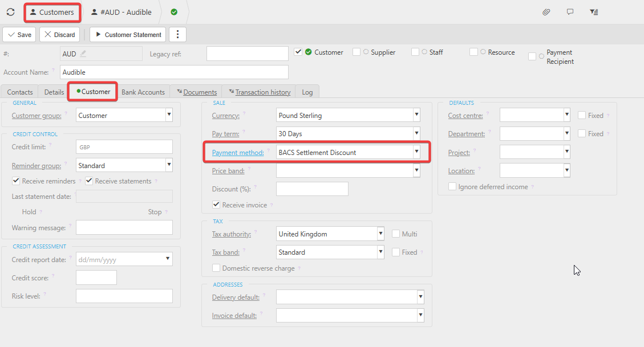Expand the Tax authority dropdown

point(380,234)
